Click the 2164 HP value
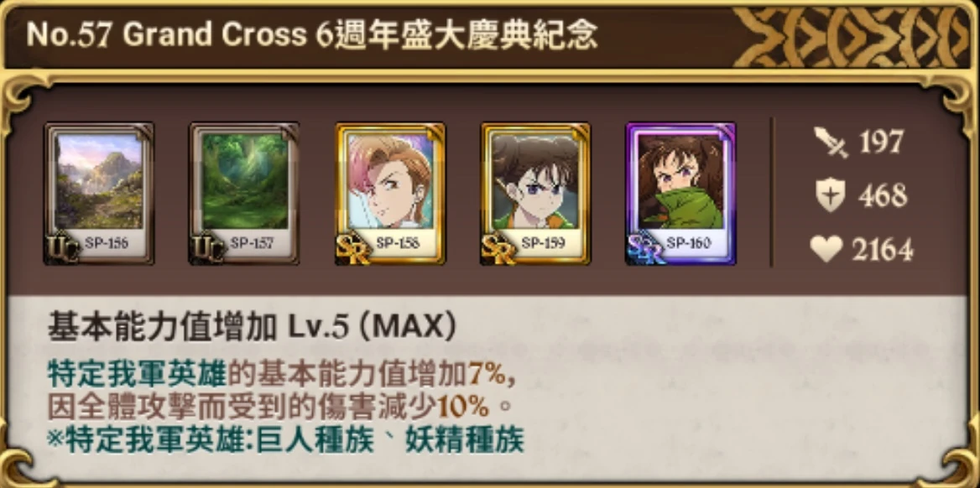The height and width of the screenshot is (488, 980). [x=882, y=251]
